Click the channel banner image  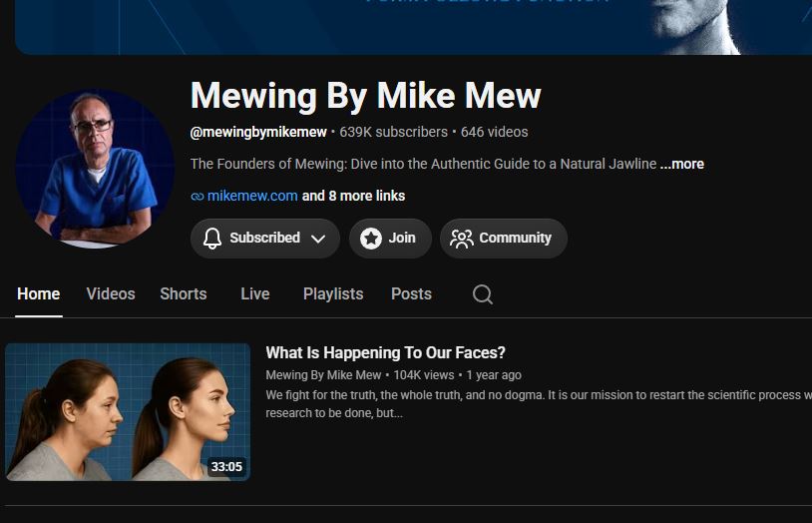(x=413, y=27)
